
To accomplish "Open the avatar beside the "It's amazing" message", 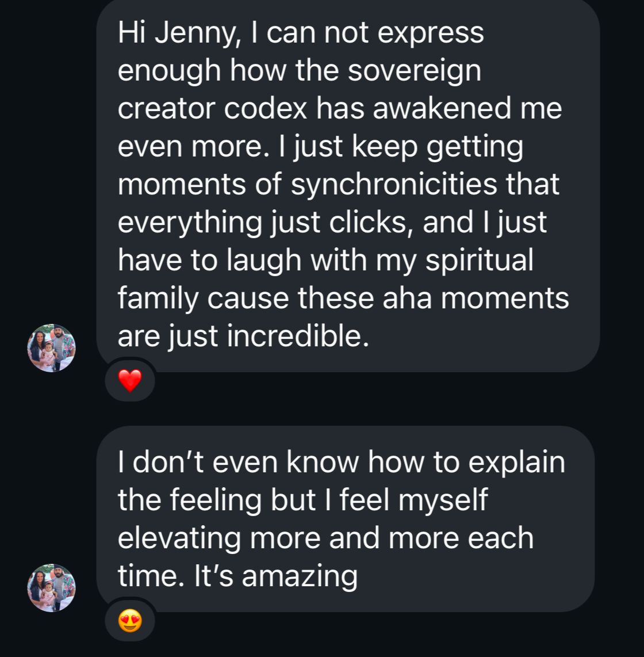I will point(51,587).
